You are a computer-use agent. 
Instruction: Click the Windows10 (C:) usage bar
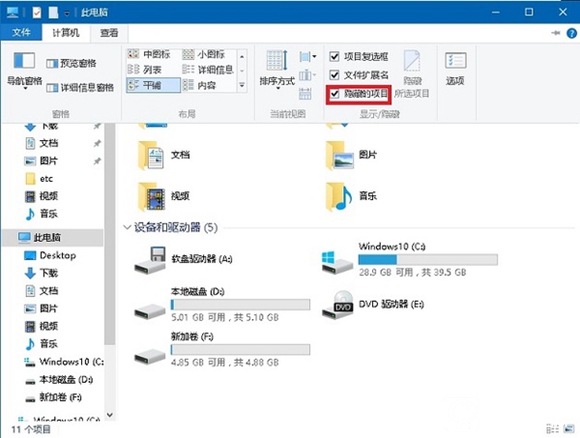click(x=428, y=259)
